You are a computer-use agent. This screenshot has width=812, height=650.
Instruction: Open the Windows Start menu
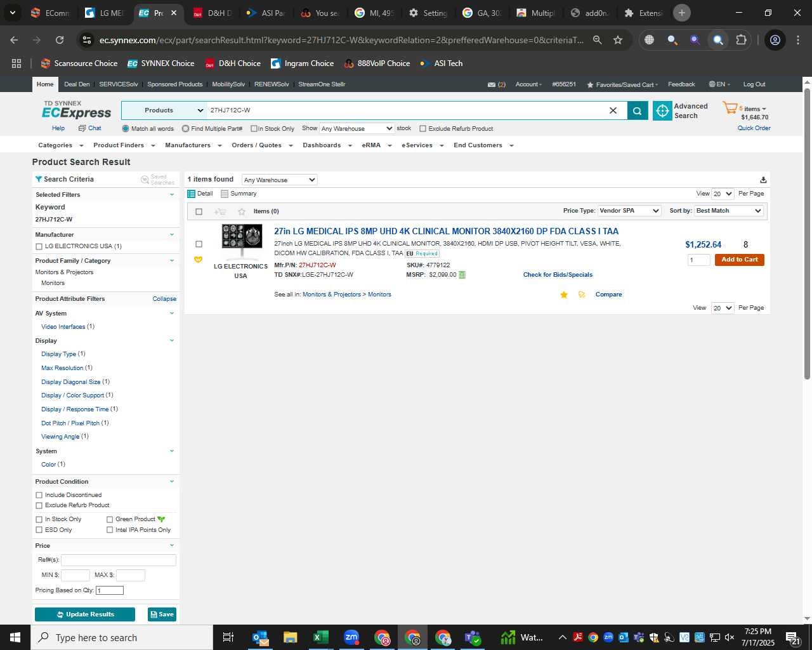pos(15,637)
